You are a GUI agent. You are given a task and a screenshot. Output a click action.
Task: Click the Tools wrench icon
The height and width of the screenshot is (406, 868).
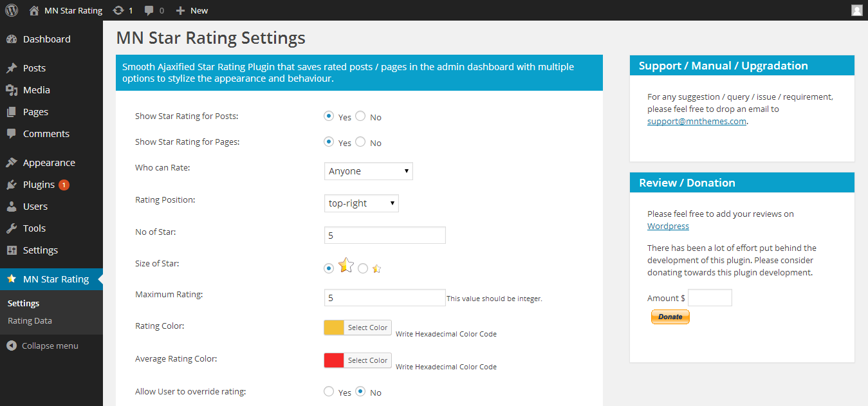pyautogui.click(x=12, y=228)
